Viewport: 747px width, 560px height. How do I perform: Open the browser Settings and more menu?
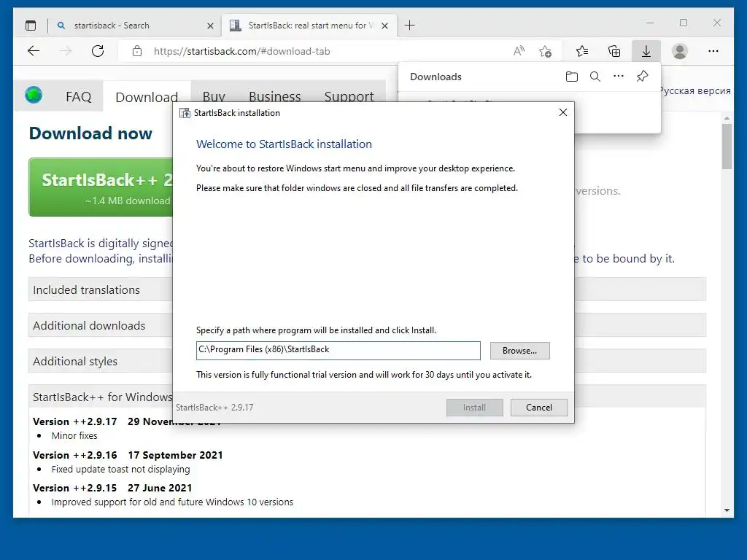click(713, 51)
